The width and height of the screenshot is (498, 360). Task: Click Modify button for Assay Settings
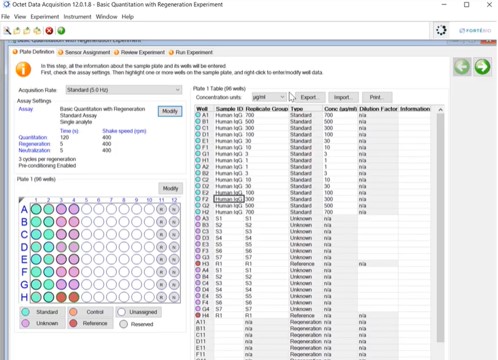click(x=170, y=111)
